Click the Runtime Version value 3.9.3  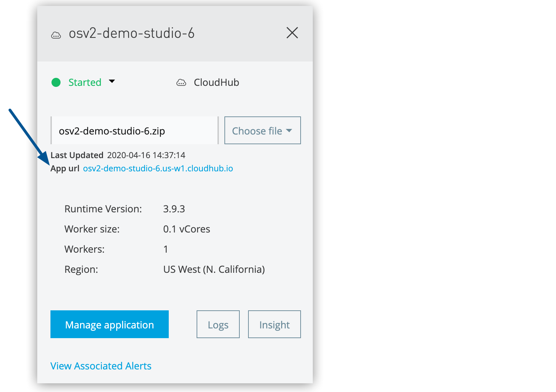pos(174,209)
